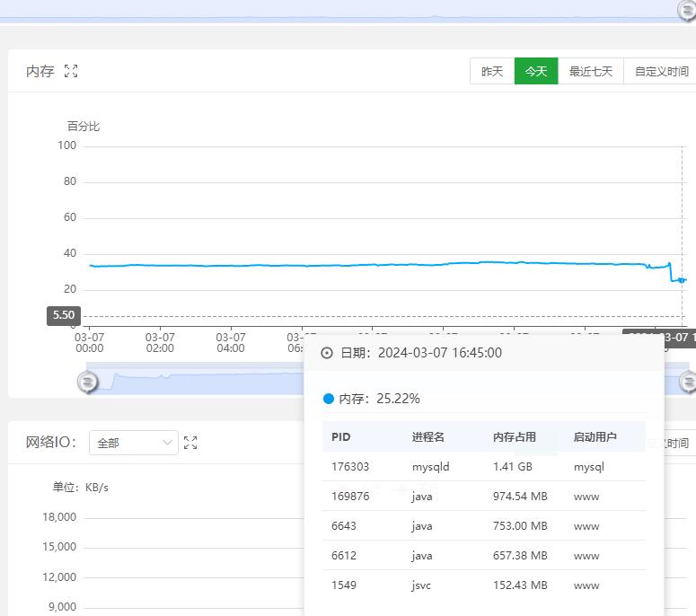Click the 内存占用 column header
This screenshot has height=616, width=696.
514,436
